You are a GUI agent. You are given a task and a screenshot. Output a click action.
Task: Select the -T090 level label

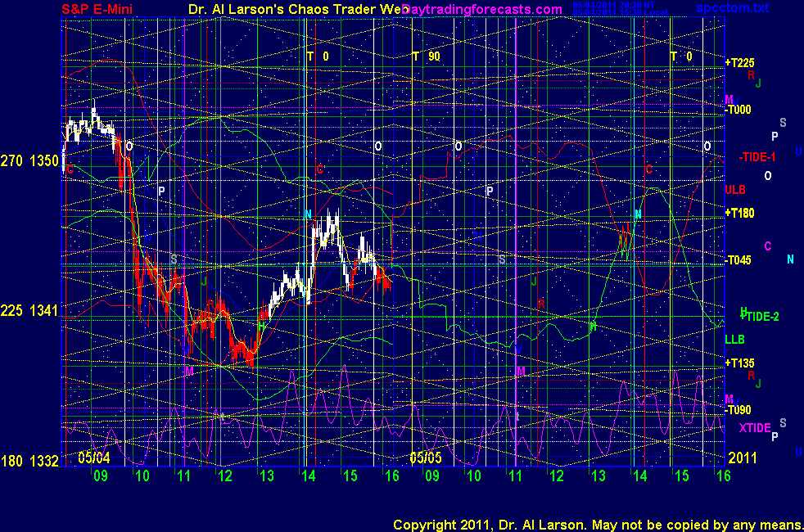(x=738, y=409)
